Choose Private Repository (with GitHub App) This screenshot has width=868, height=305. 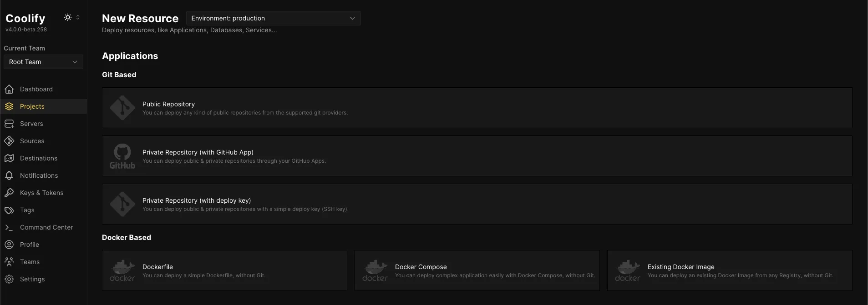coord(477,156)
